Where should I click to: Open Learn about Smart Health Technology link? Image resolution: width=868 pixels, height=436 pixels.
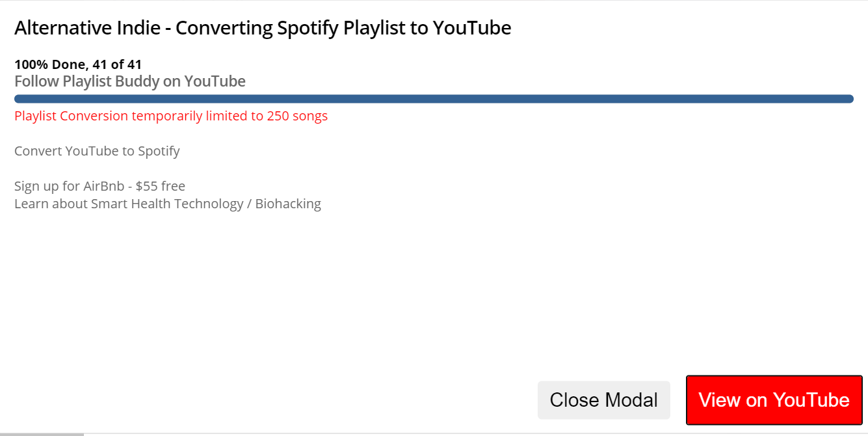tap(168, 204)
